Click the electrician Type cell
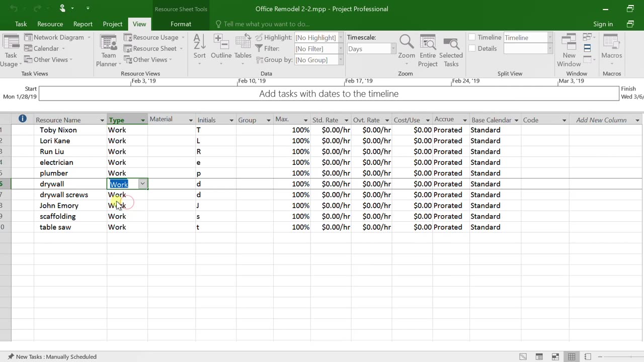This screenshot has height=362, width=644. (127, 162)
